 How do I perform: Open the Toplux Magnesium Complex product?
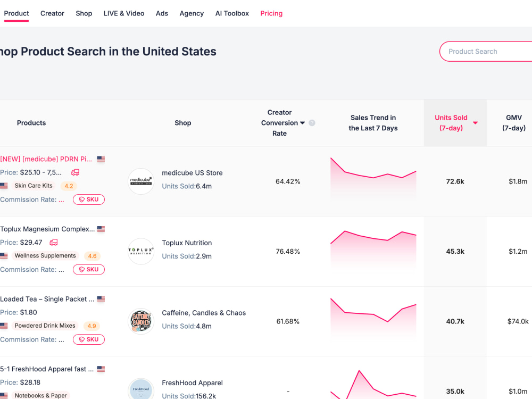pyautogui.click(x=47, y=229)
